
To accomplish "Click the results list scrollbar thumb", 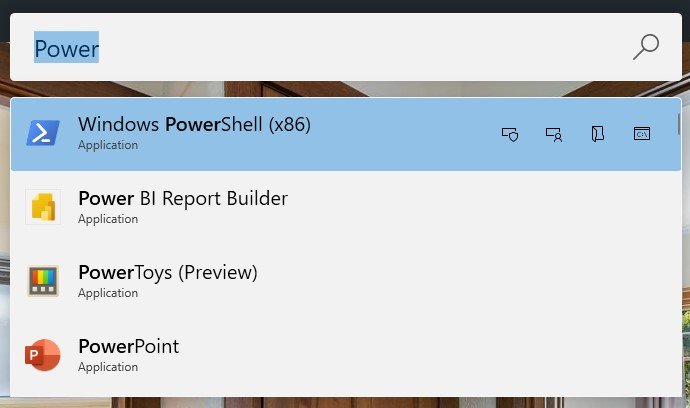I will 679,124.
